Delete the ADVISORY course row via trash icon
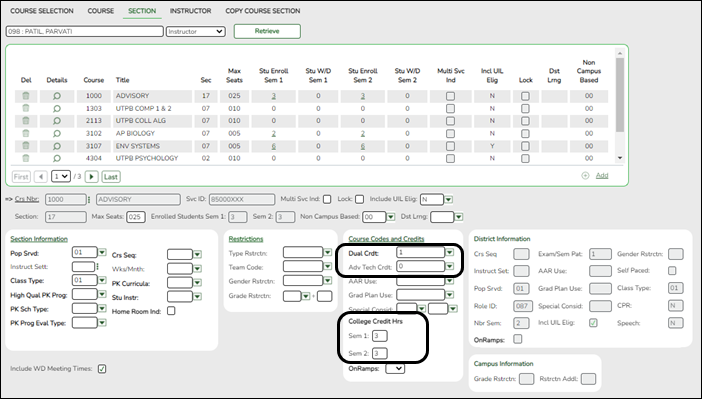 pyautogui.click(x=26, y=95)
